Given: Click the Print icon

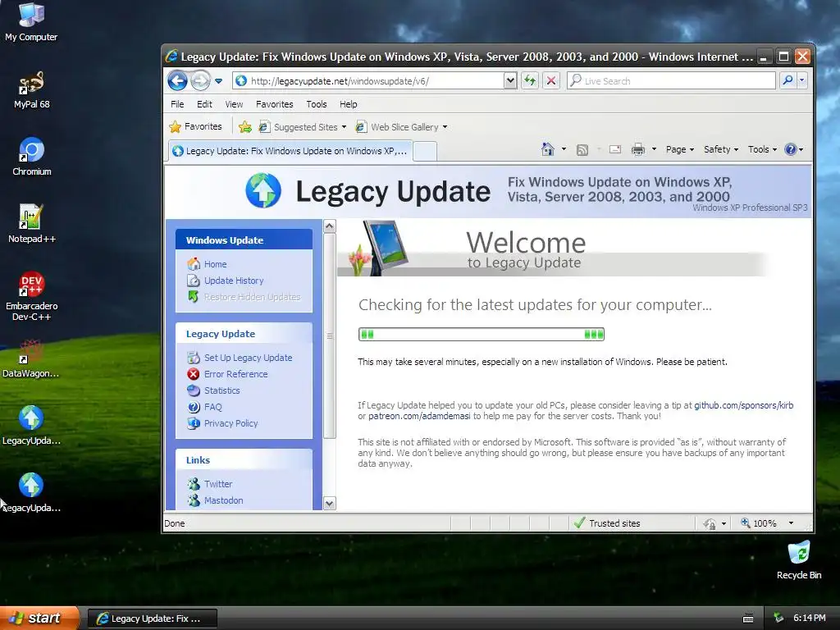Looking at the screenshot, I should 637,150.
